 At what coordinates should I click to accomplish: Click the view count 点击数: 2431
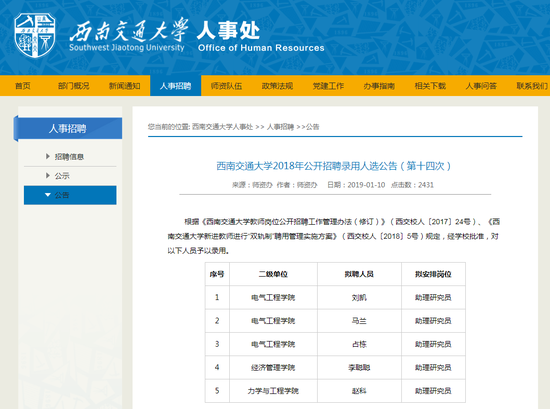pos(412,185)
